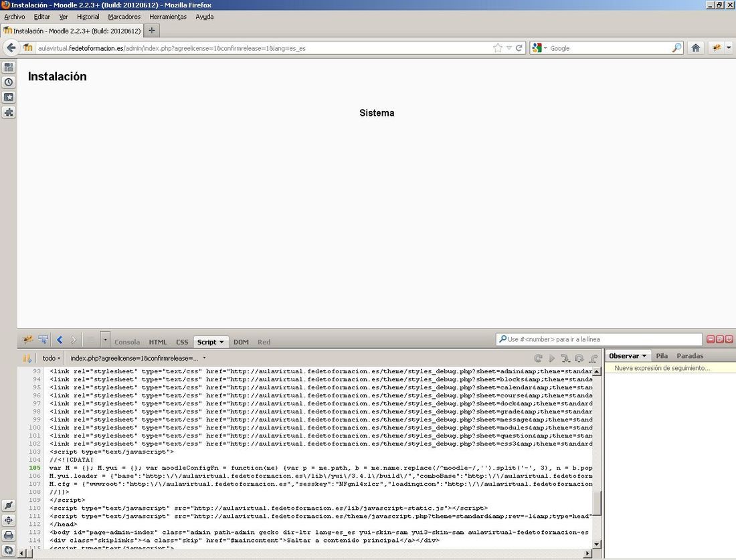Viewport: 736px width, 560px height.
Task: Click the URL address bar
Action: click(x=263, y=48)
